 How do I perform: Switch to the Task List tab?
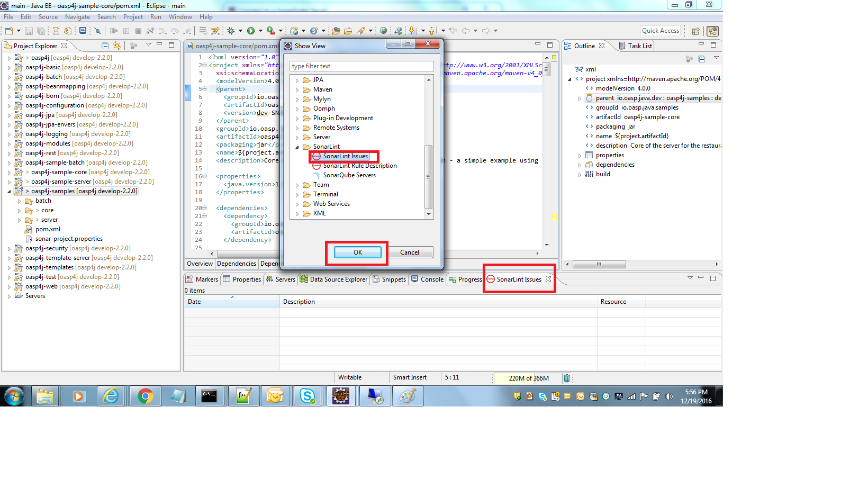coord(635,46)
